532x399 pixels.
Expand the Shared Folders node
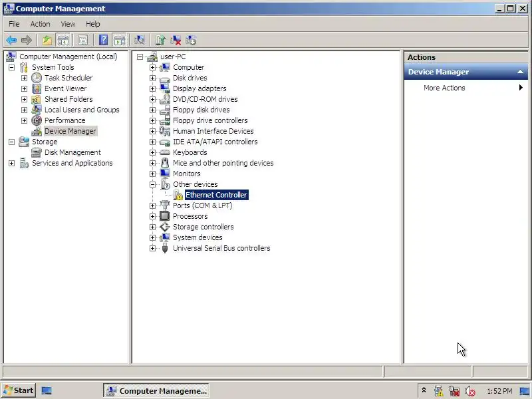click(x=24, y=99)
